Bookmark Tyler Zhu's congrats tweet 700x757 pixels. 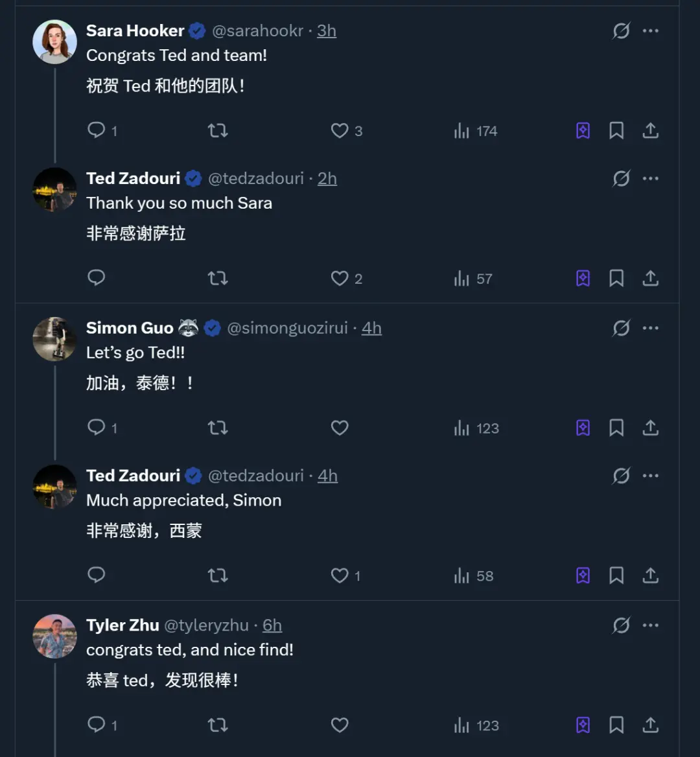[x=616, y=725]
